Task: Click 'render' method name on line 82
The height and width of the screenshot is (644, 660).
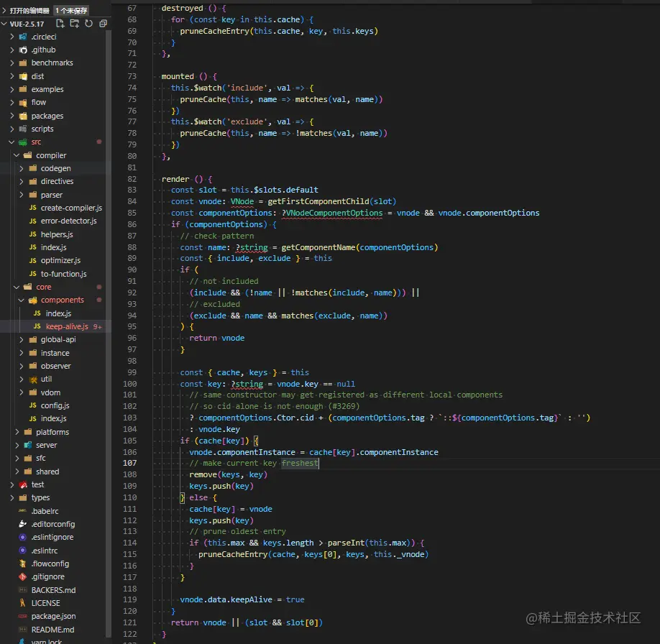Action: click(x=175, y=179)
